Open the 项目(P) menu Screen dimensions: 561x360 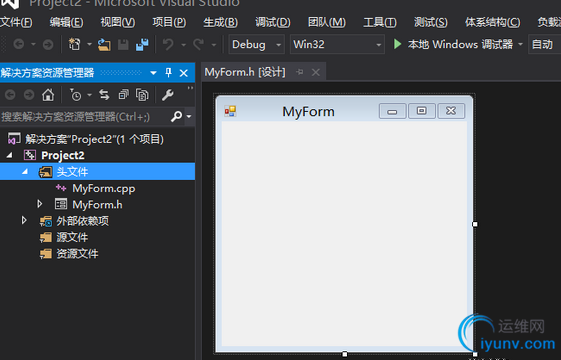click(x=169, y=22)
